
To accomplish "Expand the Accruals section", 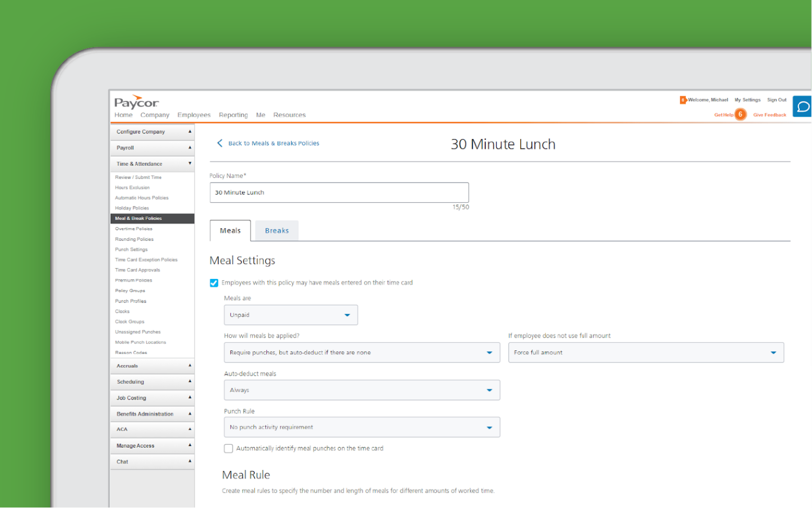I will point(152,366).
